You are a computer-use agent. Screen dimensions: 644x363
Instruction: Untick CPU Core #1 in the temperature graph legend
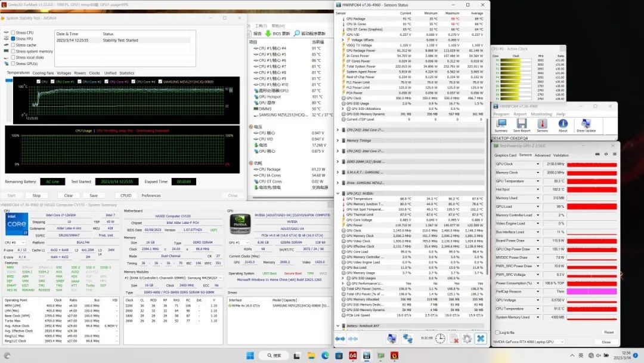[52, 82]
